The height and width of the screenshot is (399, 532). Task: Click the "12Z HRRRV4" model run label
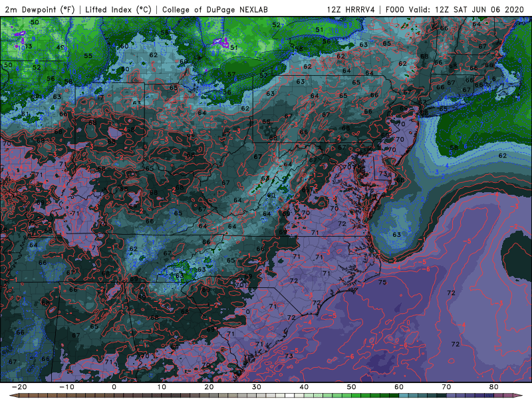coord(351,10)
